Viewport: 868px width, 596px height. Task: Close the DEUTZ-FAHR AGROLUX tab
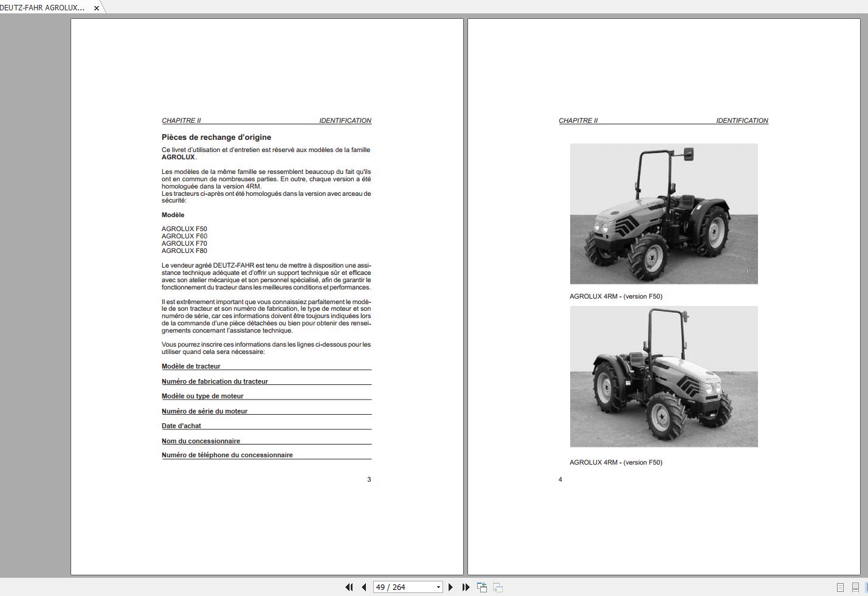[x=96, y=8]
